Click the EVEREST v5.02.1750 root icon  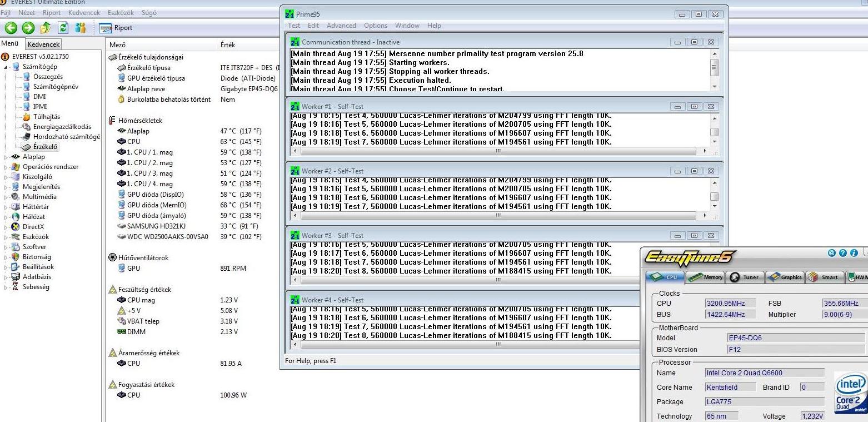6,57
